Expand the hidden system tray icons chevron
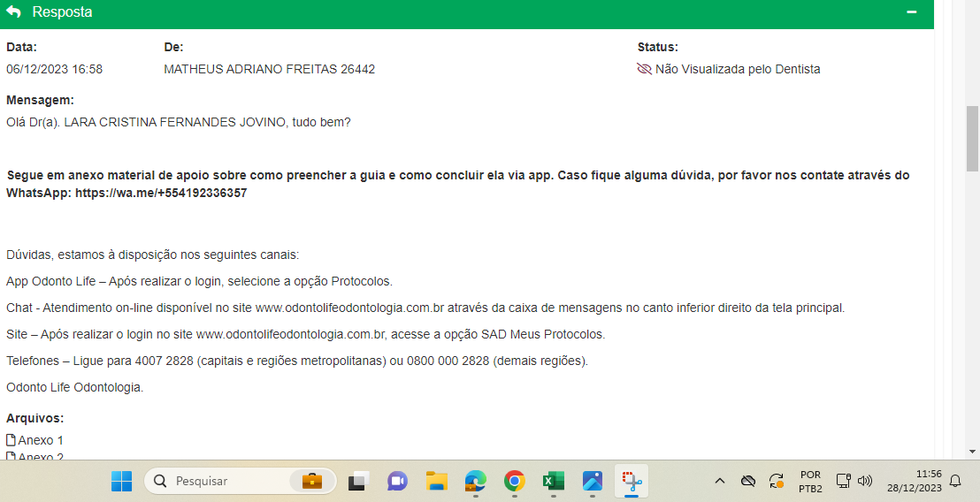The height and width of the screenshot is (502, 980). tap(720, 481)
